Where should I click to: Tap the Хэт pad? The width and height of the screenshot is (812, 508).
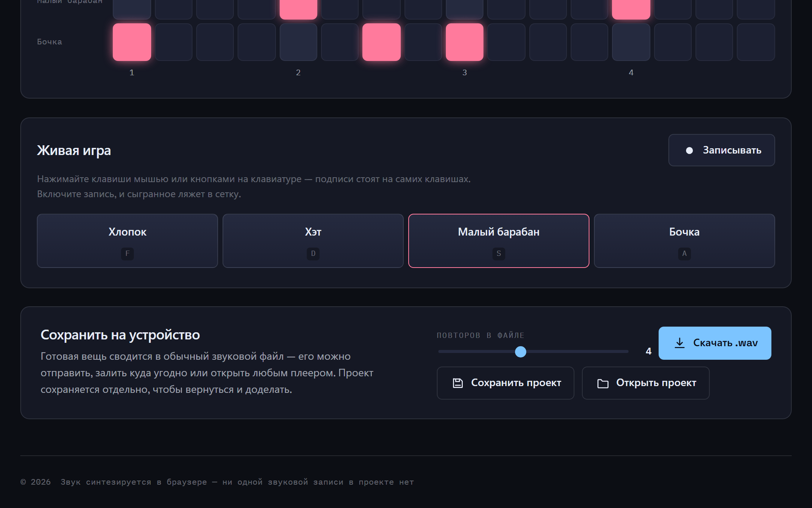pyautogui.click(x=313, y=241)
